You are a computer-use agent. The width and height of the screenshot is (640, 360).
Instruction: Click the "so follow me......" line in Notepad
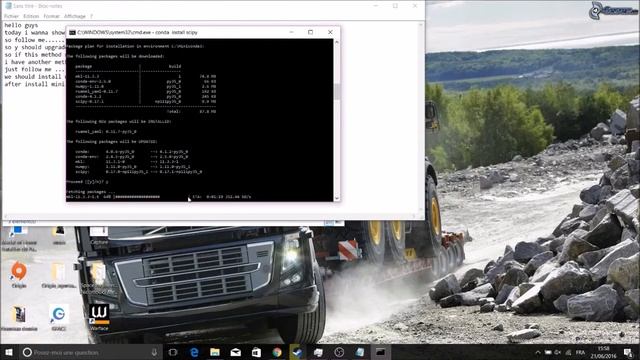[x=34, y=40]
